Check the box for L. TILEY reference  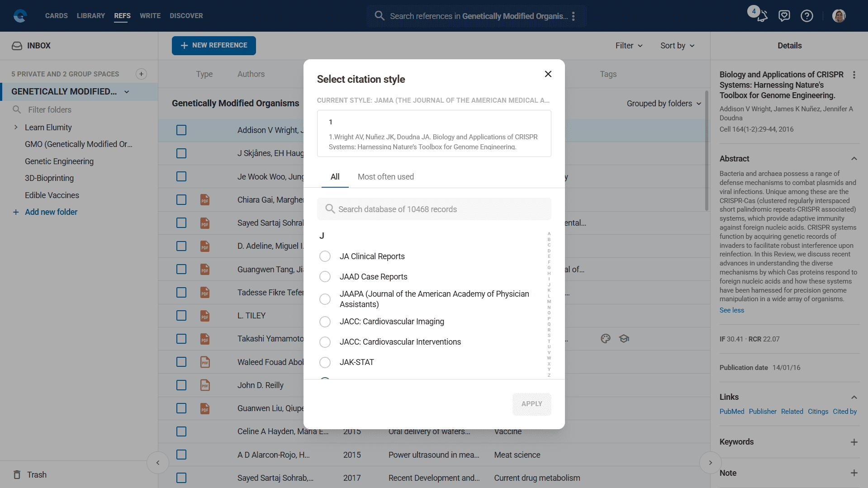click(x=181, y=316)
